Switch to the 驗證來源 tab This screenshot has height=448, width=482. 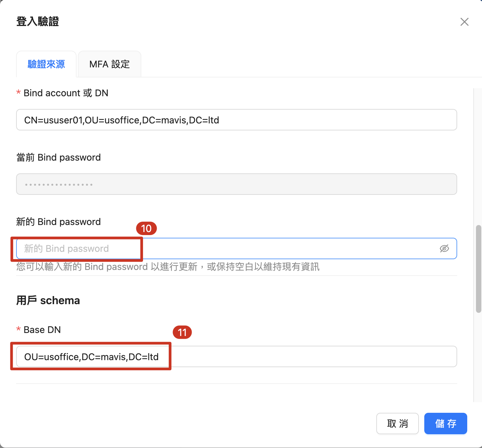click(46, 64)
